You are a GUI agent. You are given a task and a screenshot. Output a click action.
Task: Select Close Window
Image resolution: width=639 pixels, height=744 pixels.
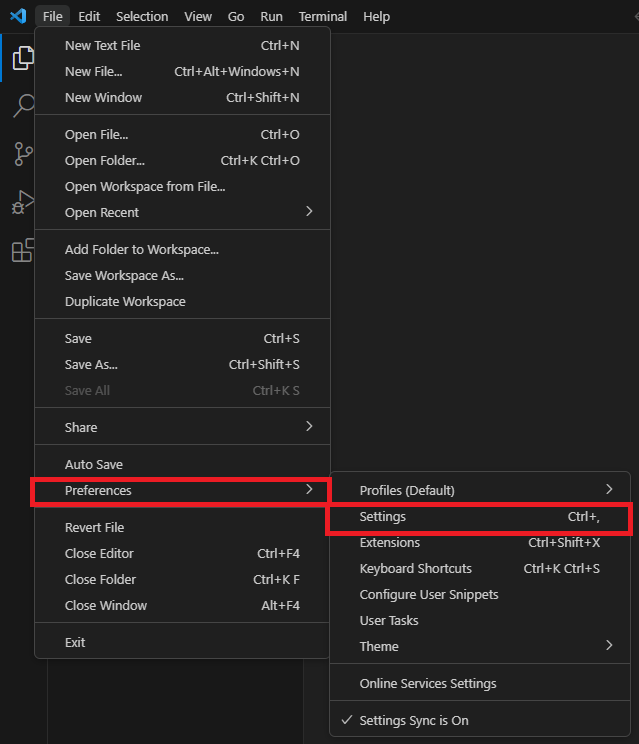coord(182,606)
